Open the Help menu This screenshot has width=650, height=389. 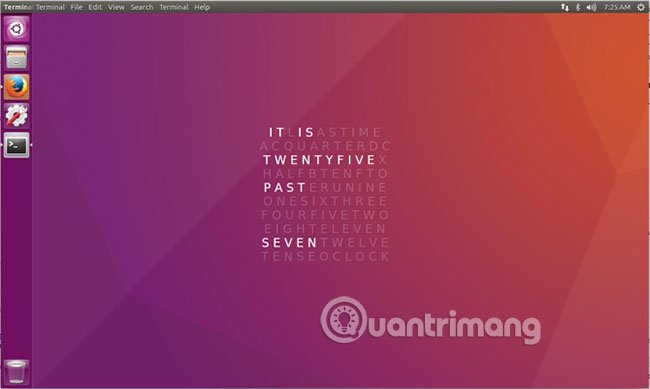pos(202,7)
